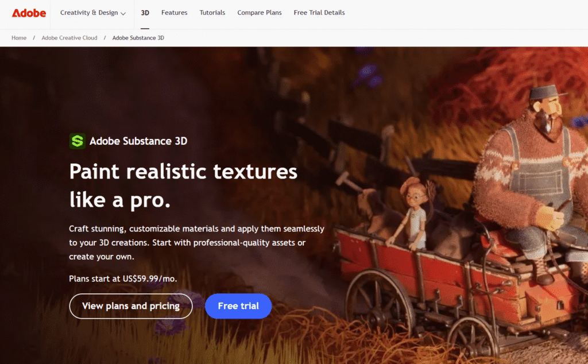Click the Adobe logo
The width and height of the screenshot is (588, 364).
tap(29, 13)
